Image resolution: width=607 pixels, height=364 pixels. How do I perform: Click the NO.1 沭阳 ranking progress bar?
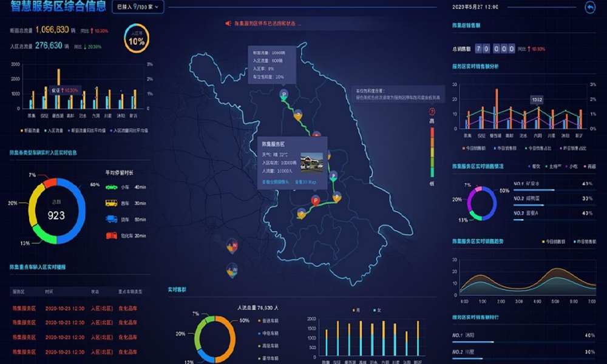pos(524,342)
